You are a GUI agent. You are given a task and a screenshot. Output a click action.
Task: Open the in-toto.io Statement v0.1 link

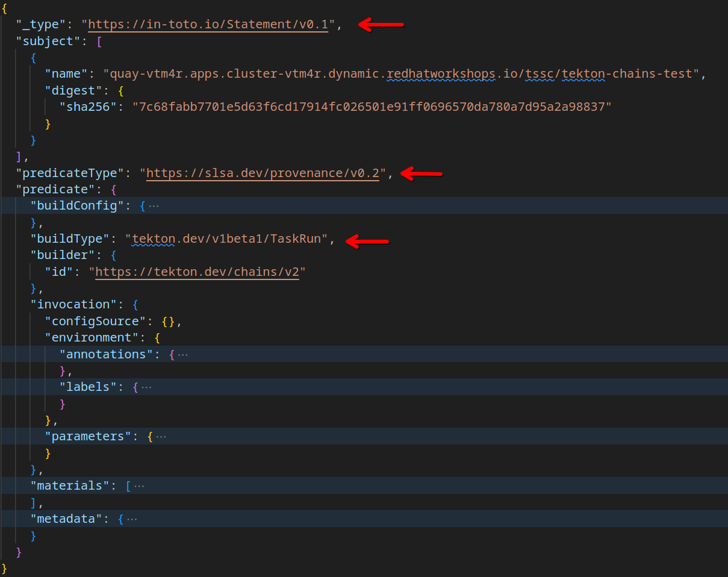tap(208, 25)
